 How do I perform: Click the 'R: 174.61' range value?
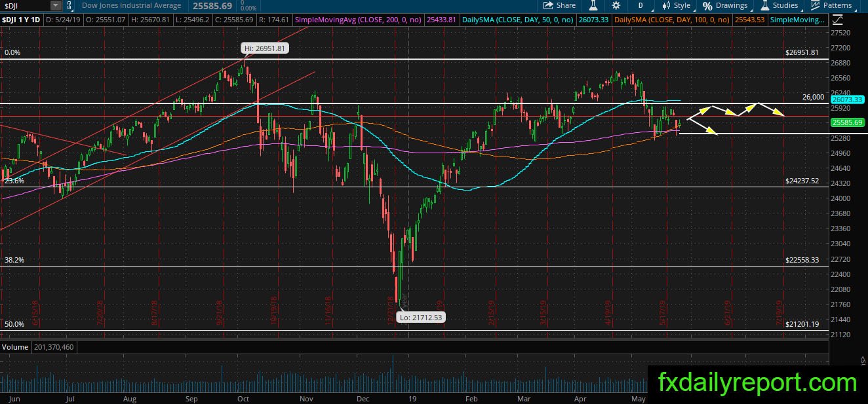273,20
